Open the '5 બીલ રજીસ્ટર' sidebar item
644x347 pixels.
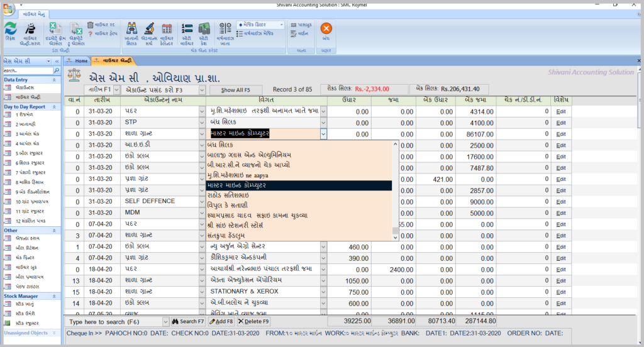[29, 153]
